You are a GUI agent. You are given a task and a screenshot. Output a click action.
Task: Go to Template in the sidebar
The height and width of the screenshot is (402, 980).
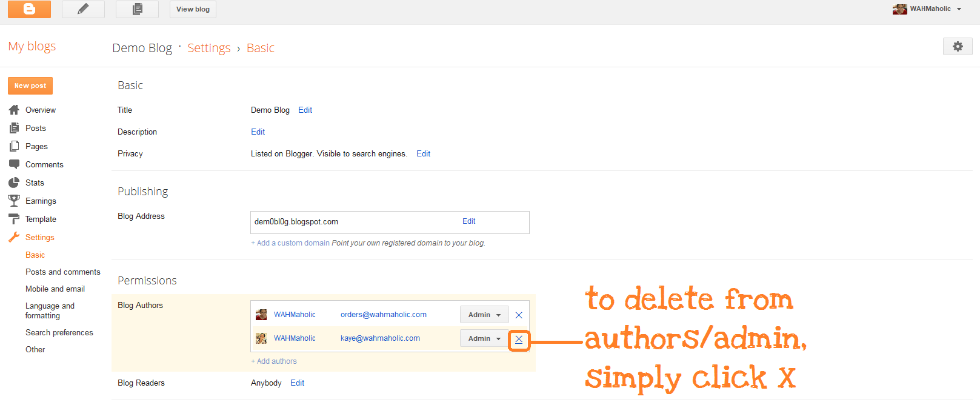click(41, 219)
